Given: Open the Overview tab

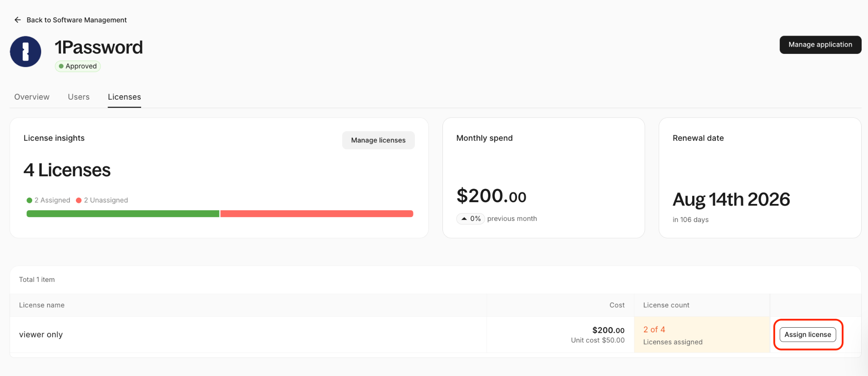Looking at the screenshot, I should pyautogui.click(x=32, y=97).
